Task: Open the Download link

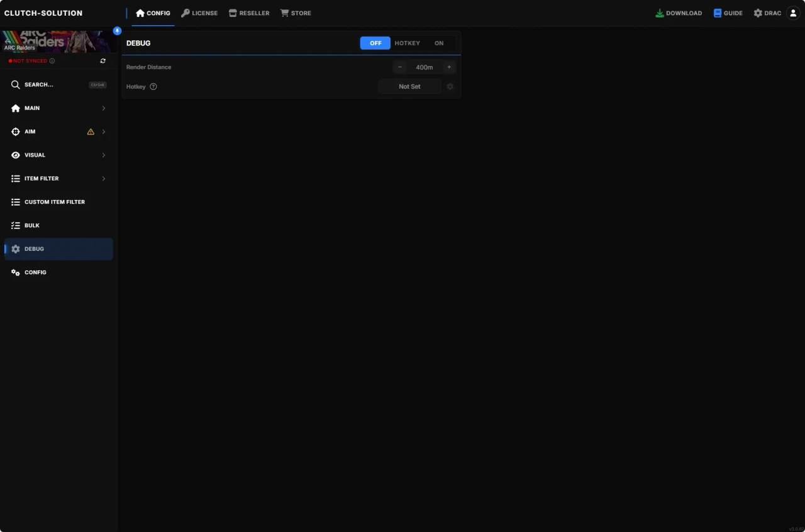Action: click(679, 13)
